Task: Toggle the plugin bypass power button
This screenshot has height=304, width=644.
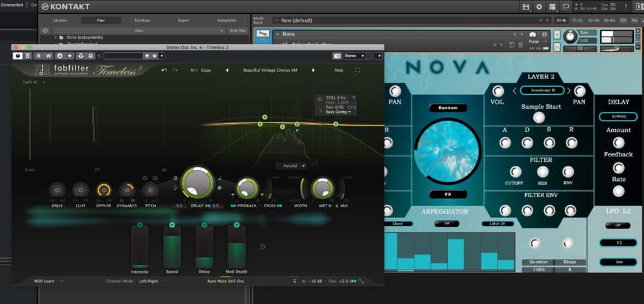Action: (x=18, y=56)
